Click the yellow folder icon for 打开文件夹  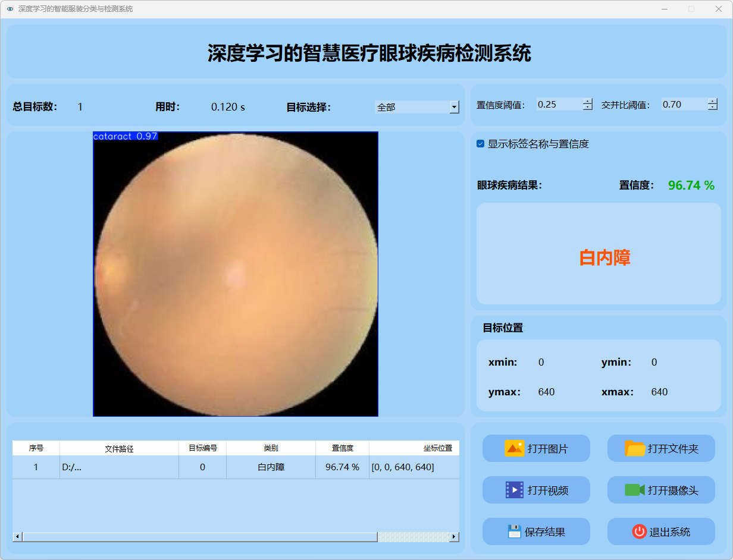pos(635,448)
